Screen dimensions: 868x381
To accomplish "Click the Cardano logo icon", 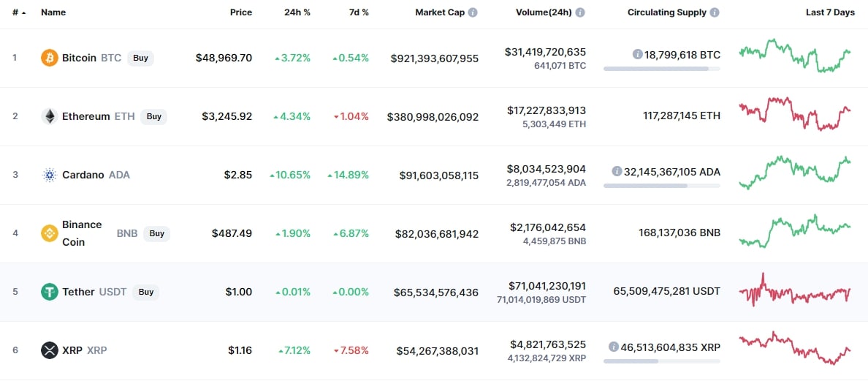I will pos(49,175).
